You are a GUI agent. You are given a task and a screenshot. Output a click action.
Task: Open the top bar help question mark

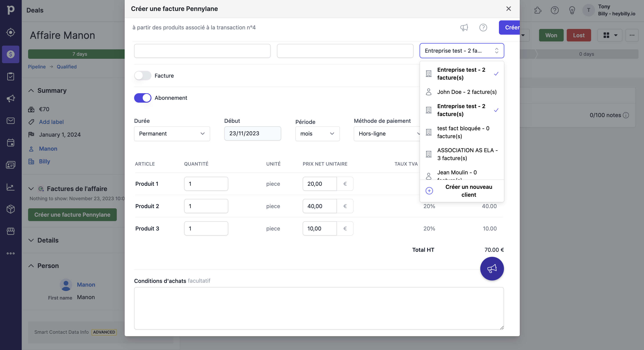click(554, 10)
